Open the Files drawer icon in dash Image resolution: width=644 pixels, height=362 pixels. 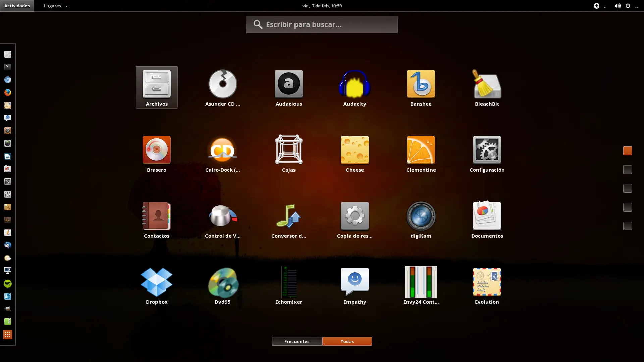(x=8, y=54)
